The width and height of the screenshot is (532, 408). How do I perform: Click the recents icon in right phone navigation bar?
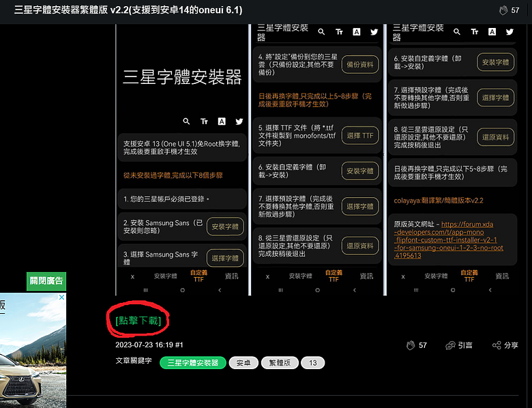pyautogui.click(x=416, y=290)
